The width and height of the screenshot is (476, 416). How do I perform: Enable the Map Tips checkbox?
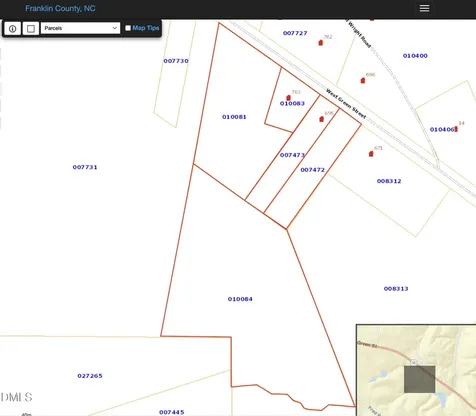(x=128, y=28)
